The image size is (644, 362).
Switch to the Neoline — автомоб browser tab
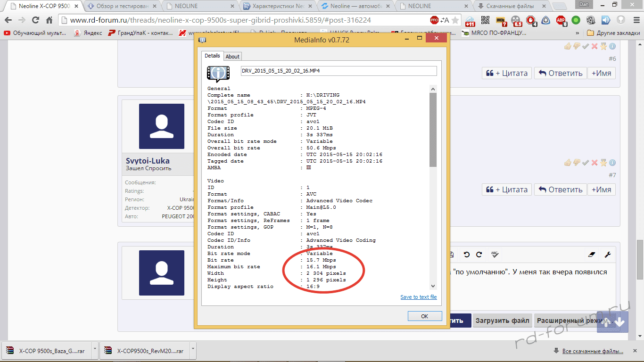click(355, 6)
